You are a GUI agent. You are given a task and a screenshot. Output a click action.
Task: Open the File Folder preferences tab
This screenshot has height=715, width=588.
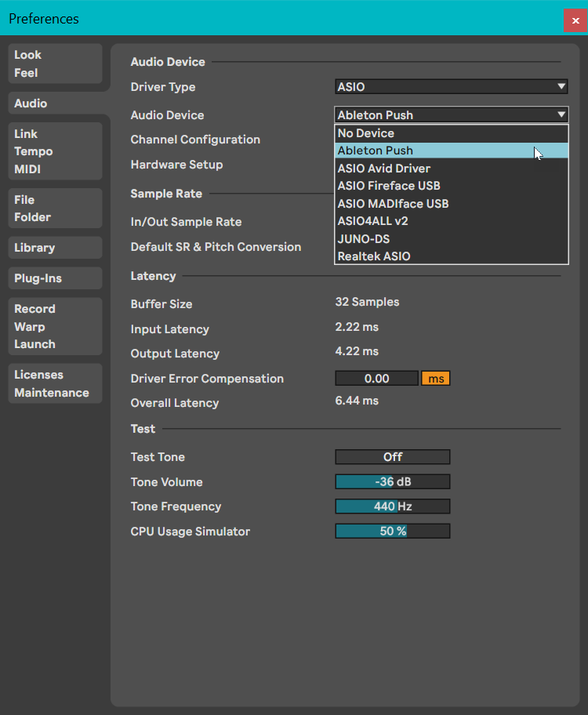(x=55, y=209)
